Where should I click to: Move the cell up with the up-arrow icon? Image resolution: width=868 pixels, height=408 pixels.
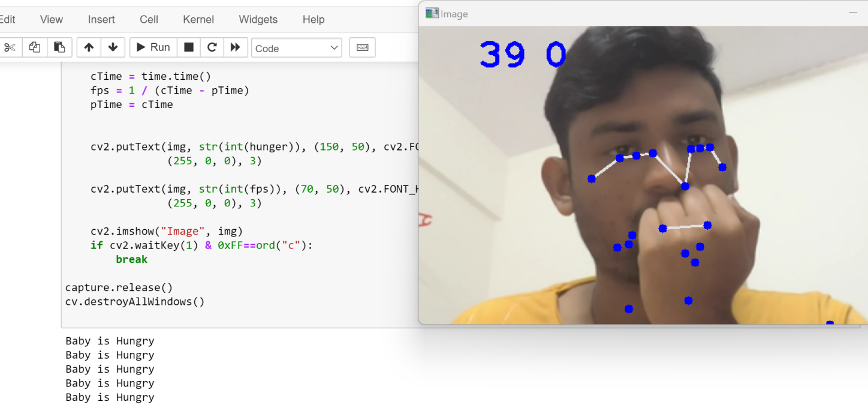(x=88, y=47)
